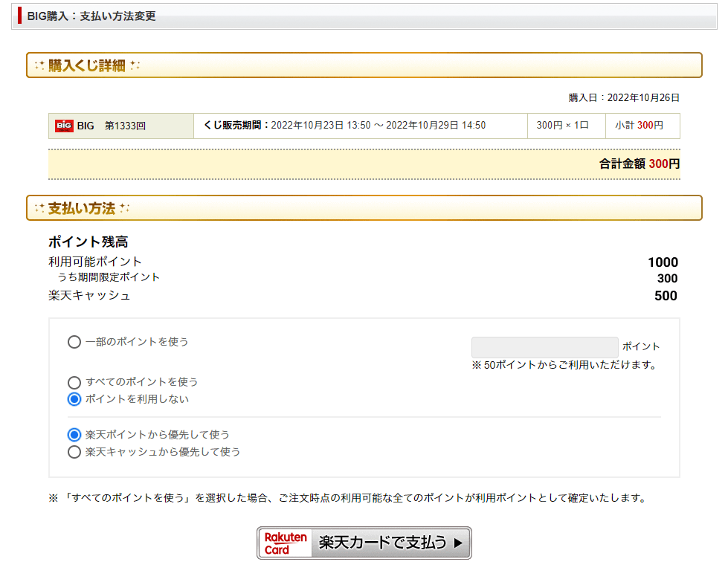Focus the ポイント amount input field
The image size is (728, 585).
(544, 346)
